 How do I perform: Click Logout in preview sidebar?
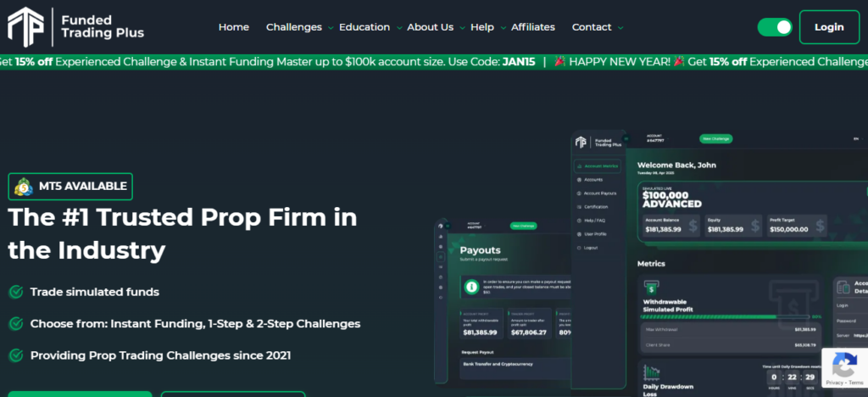[x=587, y=248]
